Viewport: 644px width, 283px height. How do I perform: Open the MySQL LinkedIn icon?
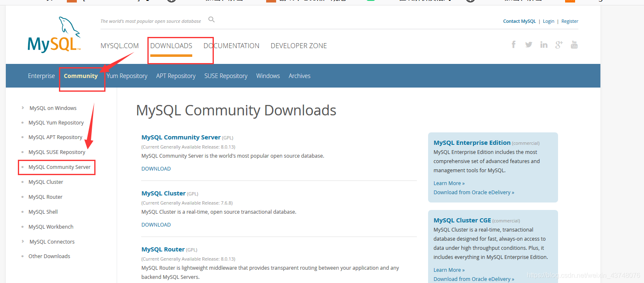pyautogui.click(x=544, y=45)
